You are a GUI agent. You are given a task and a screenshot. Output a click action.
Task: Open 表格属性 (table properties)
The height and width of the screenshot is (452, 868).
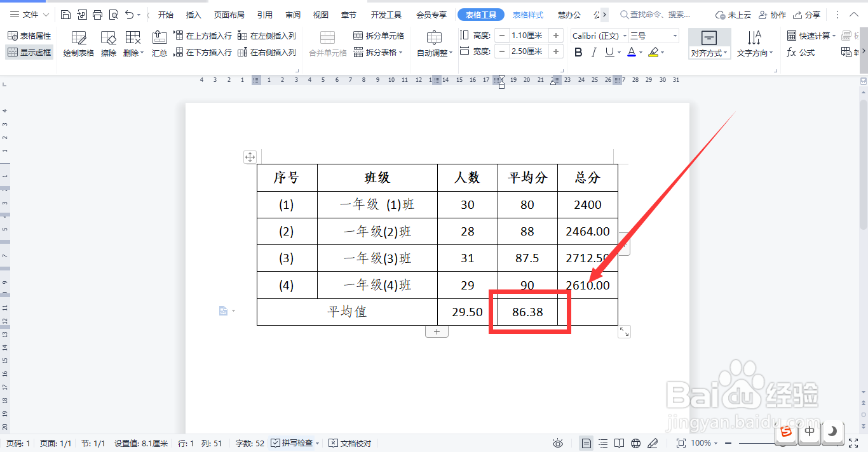coord(29,36)
